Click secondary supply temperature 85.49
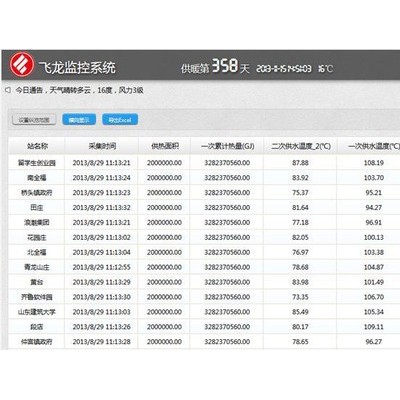Screen dimensions: 400x400 (x=300, y=312)
